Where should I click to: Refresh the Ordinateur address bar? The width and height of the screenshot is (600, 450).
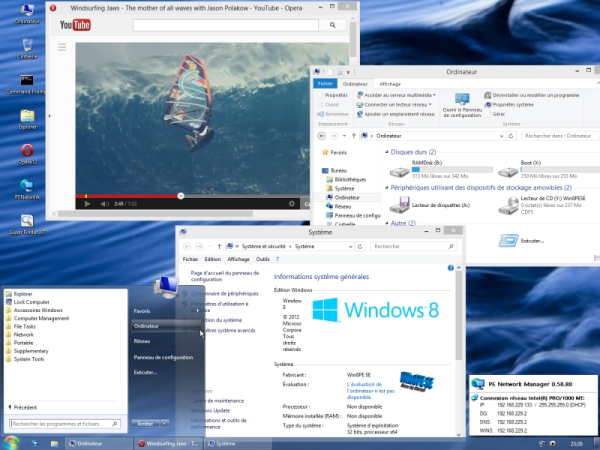510,136
